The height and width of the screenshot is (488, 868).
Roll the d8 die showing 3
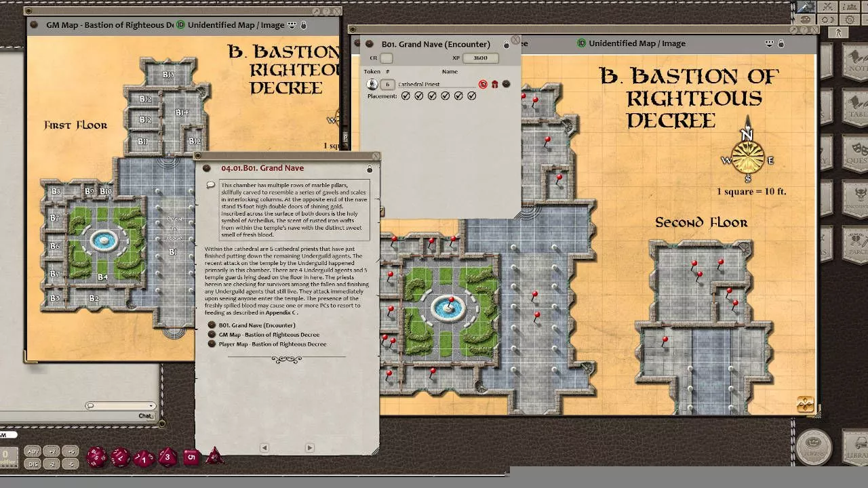tap(167, 457)
